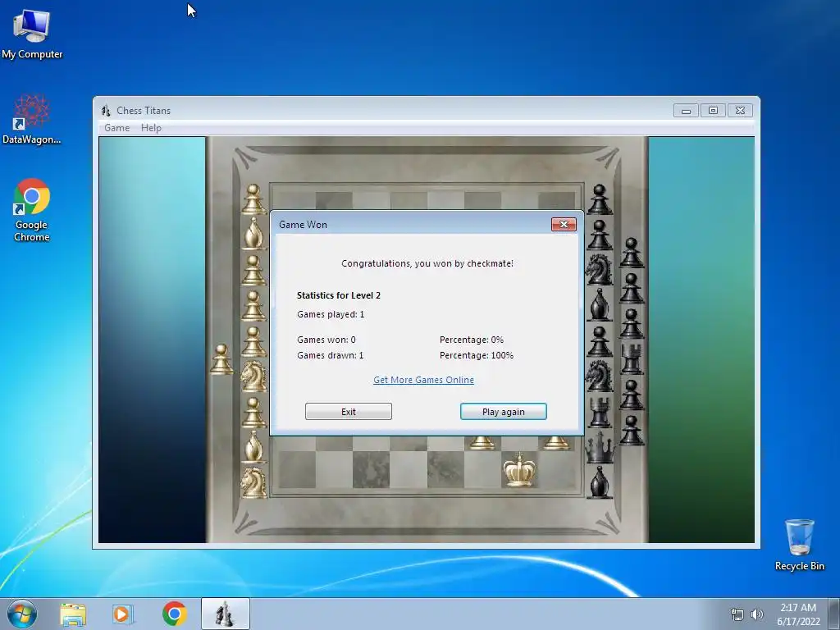Click the Exit button in dialog

click(x=348, y=412)
